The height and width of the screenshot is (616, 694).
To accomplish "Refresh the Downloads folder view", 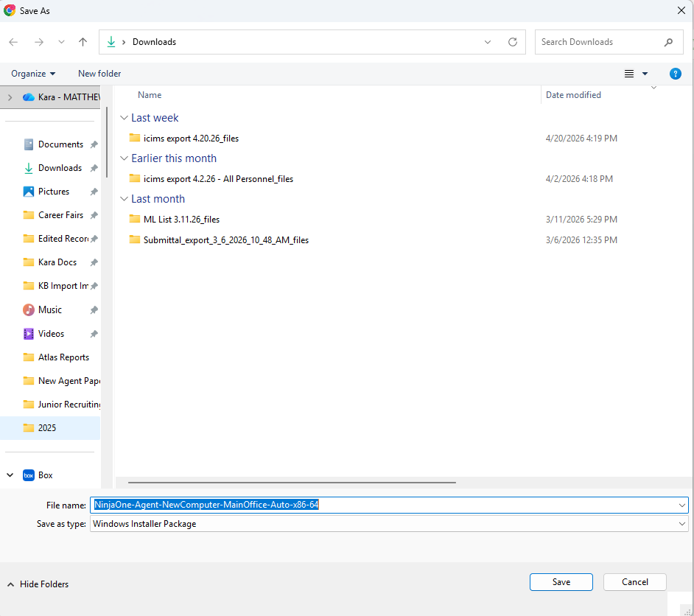I will 513,42.
